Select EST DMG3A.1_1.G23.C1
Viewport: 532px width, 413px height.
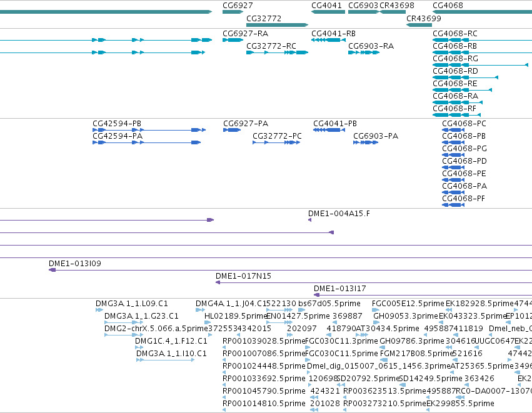click(x=124, y=322)
